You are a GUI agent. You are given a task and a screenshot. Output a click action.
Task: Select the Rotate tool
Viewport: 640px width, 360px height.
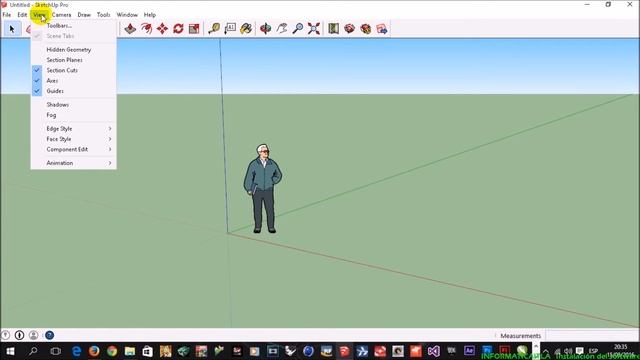(178, 29)
